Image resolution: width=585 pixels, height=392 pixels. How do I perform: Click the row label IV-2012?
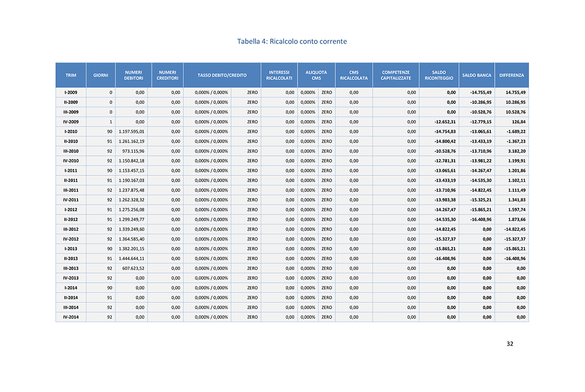pos(71,239)
